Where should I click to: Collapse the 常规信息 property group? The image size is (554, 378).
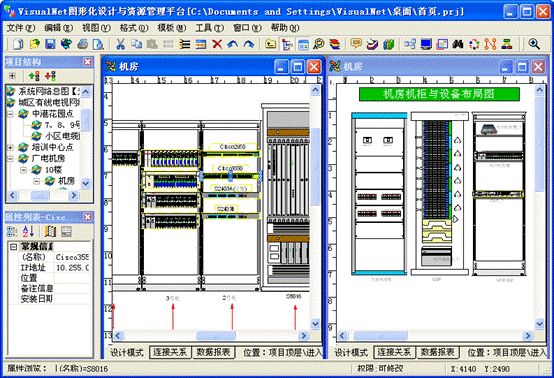13,247
